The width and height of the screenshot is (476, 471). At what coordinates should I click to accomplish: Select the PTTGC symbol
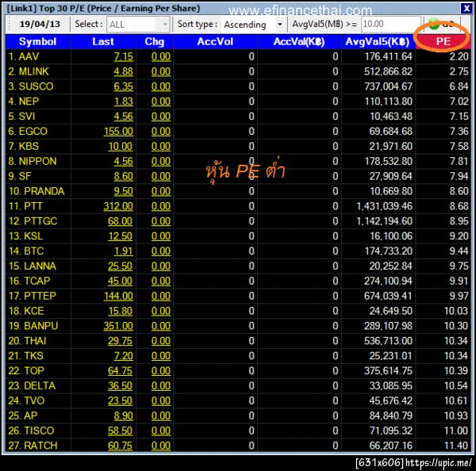click(33, 221)
